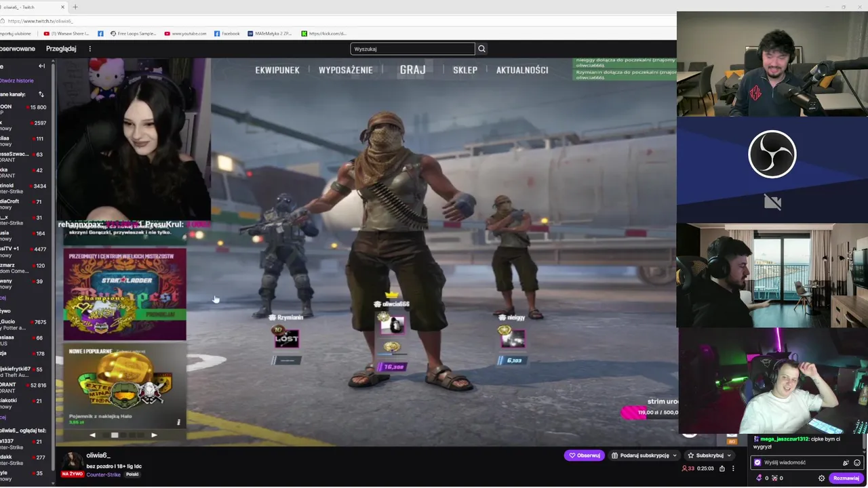Open the Subskrybuj dropdown button
Viewport: 868px width, 488px height.
709,455
